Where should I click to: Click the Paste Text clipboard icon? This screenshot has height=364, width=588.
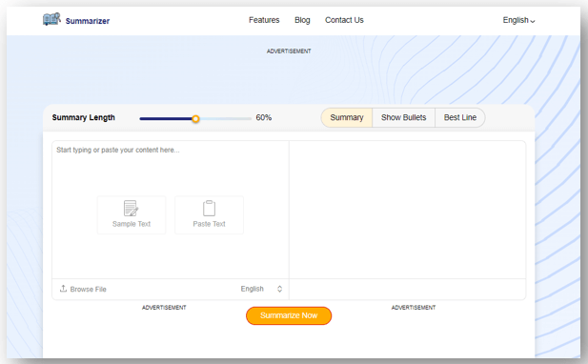[x=209, y=208]
